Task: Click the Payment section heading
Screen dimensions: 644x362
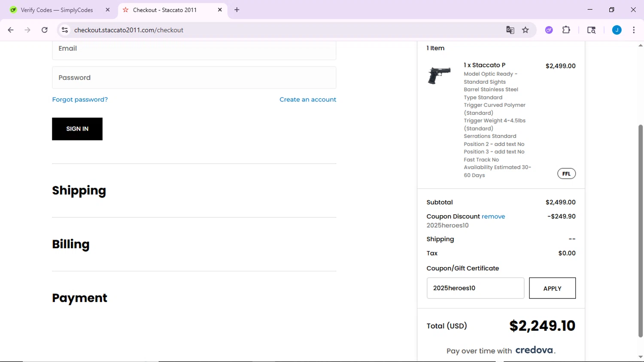Action: coord(79,298)
